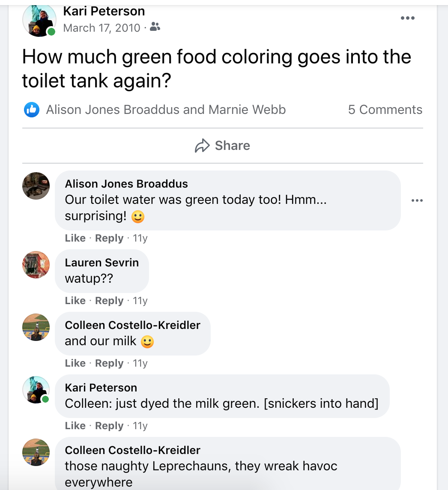Image resolution: width=448 pixels, height=490 pixels.
Task: Click Lauren Sevrin's comment avatar
Action: 36,265
